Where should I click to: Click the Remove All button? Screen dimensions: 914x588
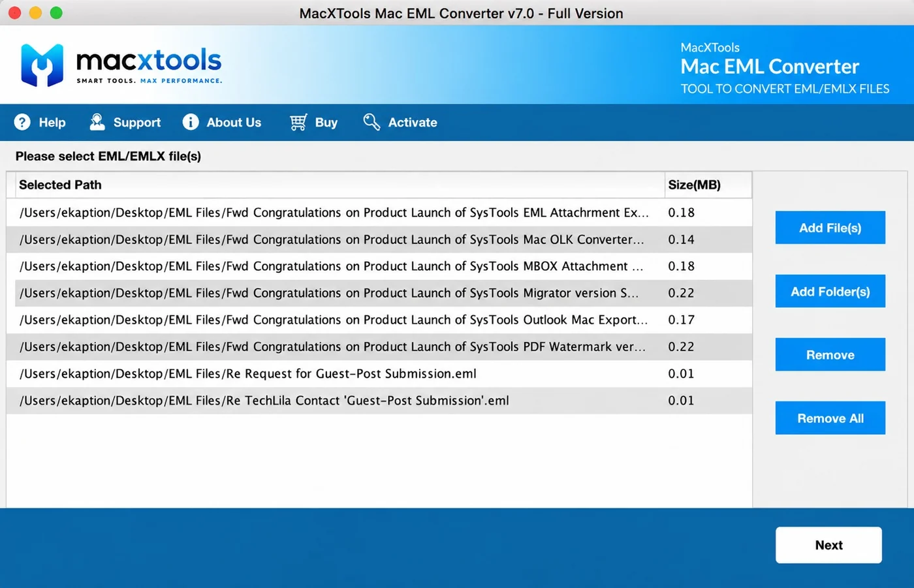pyautogui.click(x=830, y=418)
